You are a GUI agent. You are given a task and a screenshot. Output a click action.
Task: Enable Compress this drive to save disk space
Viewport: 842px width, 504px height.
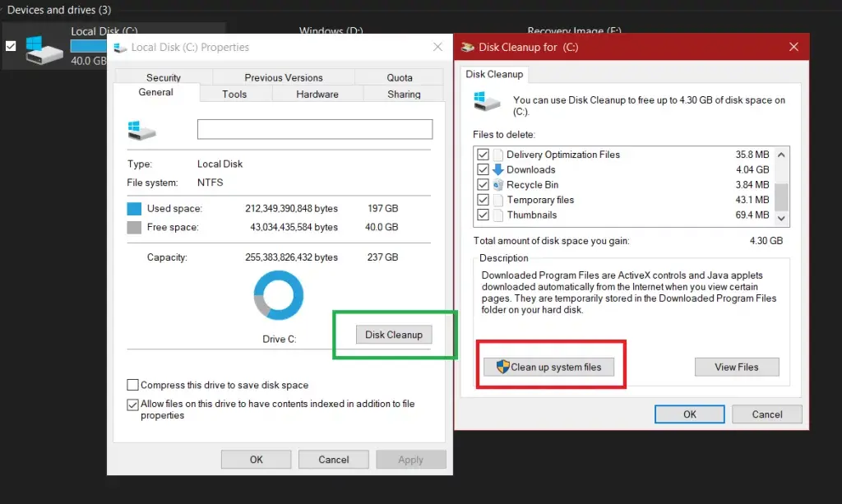click(x=132, y=385)
